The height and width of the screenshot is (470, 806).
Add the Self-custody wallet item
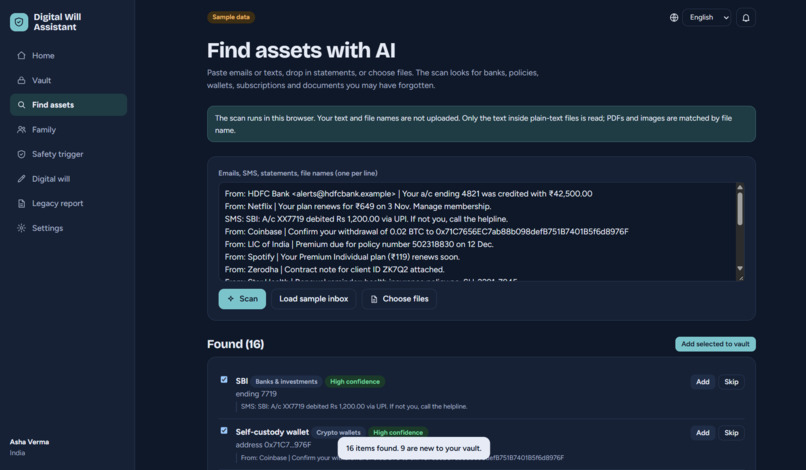click(x=702, y=432)
